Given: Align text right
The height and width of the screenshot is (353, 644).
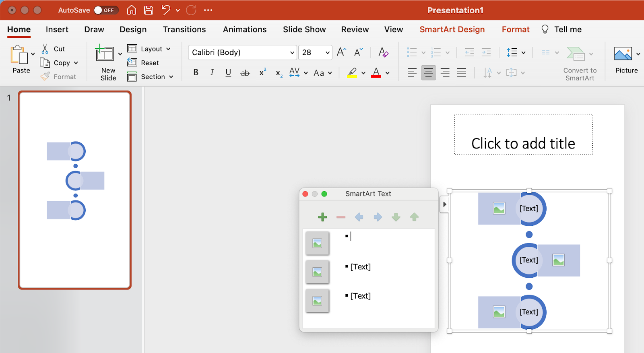Looking at the screenshot, I should click(x=445, y=72).
